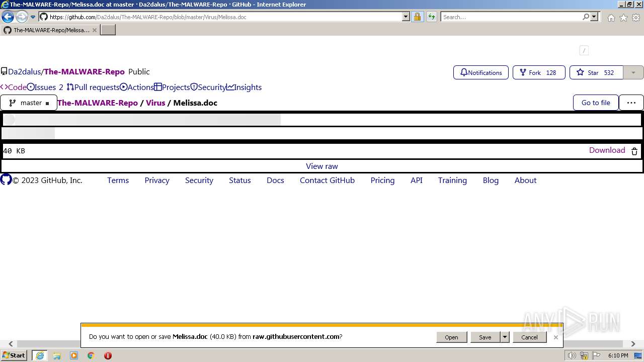Open the Security footer link
The width and height of the screenshot is (644, 362).
pos(199,180)
